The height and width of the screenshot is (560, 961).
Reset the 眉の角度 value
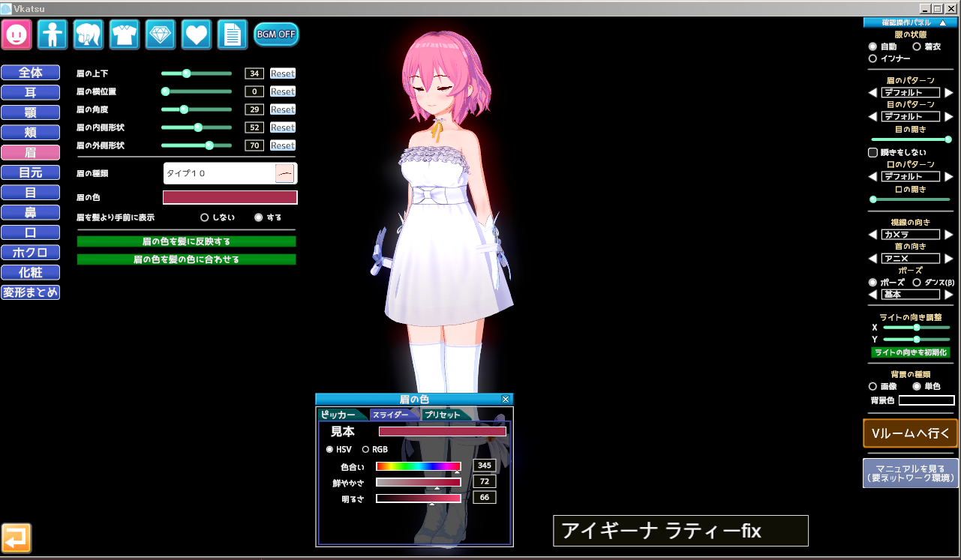click(283, 109)
